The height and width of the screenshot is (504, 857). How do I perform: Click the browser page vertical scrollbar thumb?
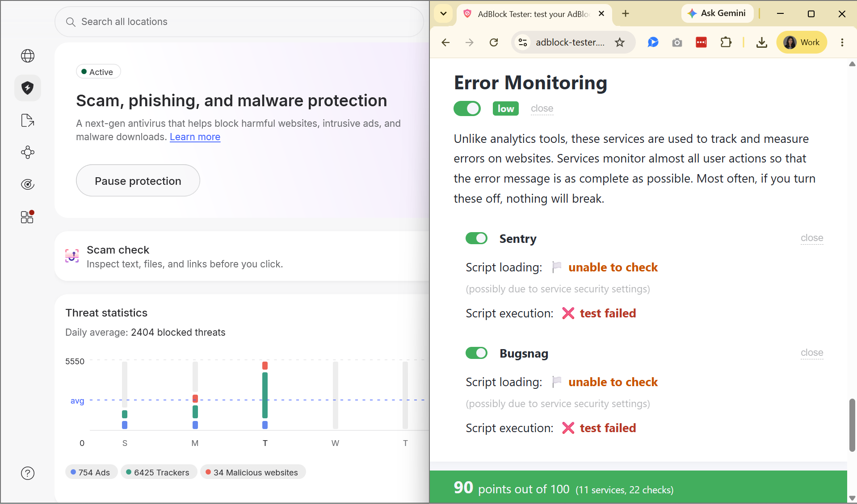[852, 425]
